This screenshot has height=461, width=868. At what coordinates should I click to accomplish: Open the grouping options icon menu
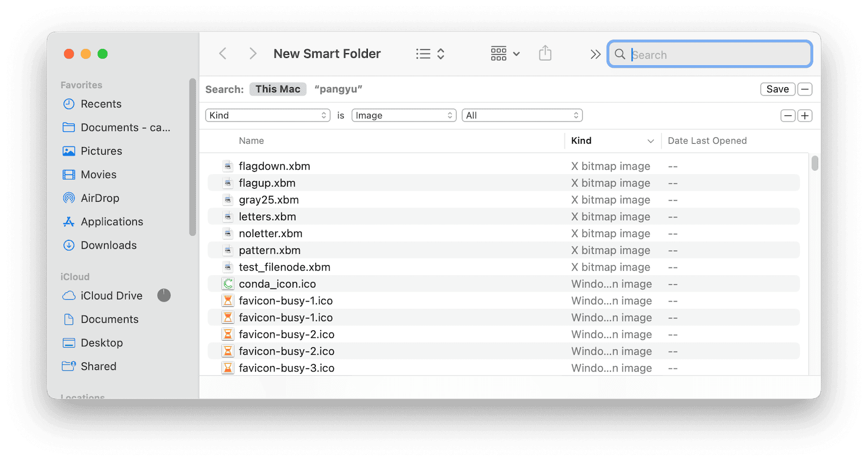click(505, 54)
